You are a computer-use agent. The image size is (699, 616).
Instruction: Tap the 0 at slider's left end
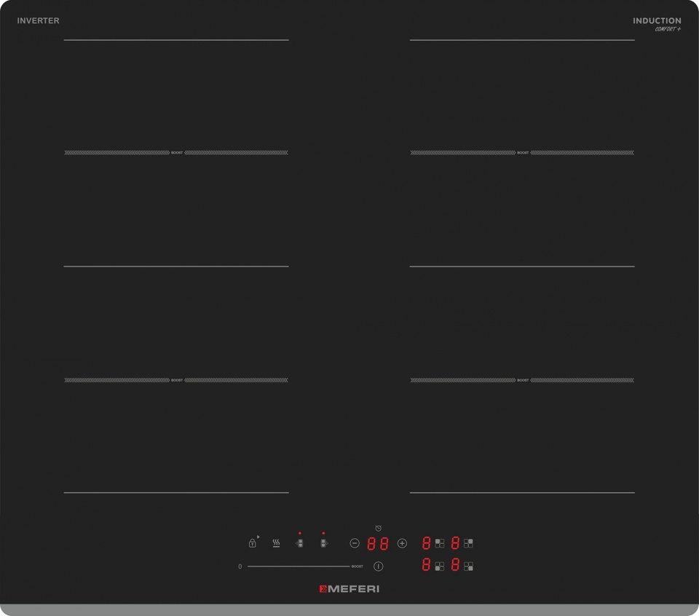click(240, 566)
